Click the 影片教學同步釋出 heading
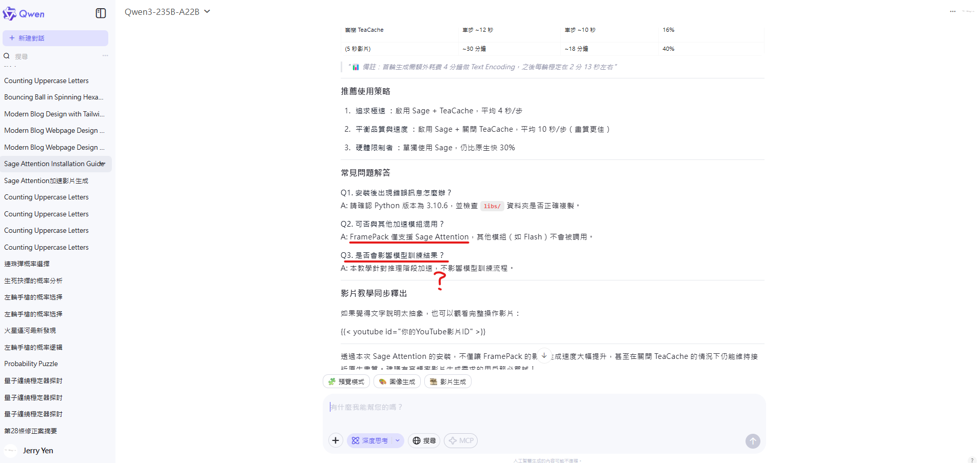Image resolution: width=980 pixels, height=463 pixels. pos(374,293)
